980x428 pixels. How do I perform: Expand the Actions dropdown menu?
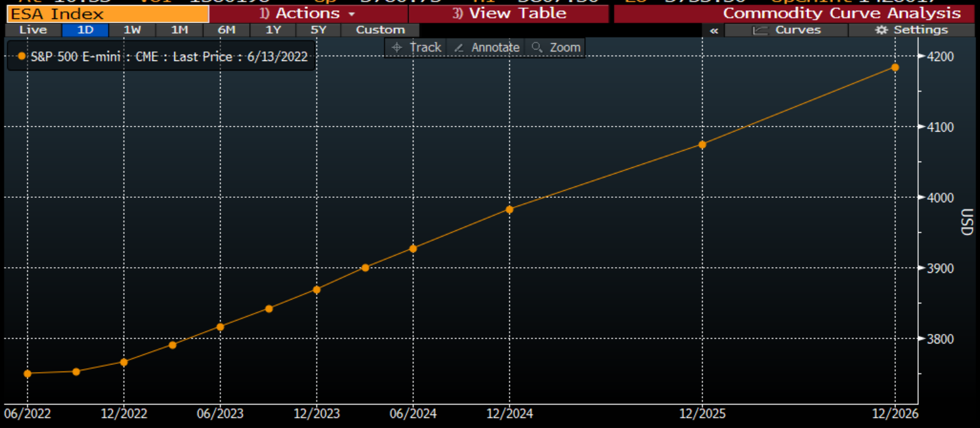(x=308, y=13)
